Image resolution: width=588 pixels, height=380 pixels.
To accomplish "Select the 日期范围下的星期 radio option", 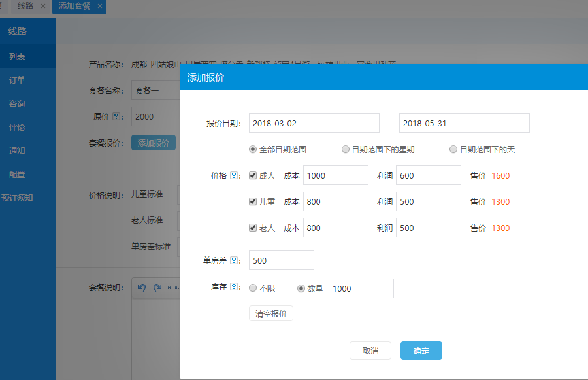I will coord(346,150).
